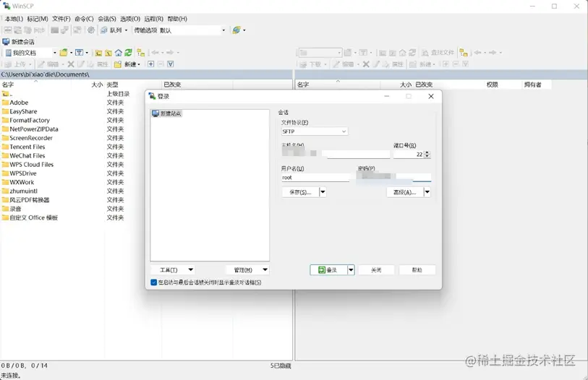
Task: Click the port number spinner arrows
Action: 427,155
